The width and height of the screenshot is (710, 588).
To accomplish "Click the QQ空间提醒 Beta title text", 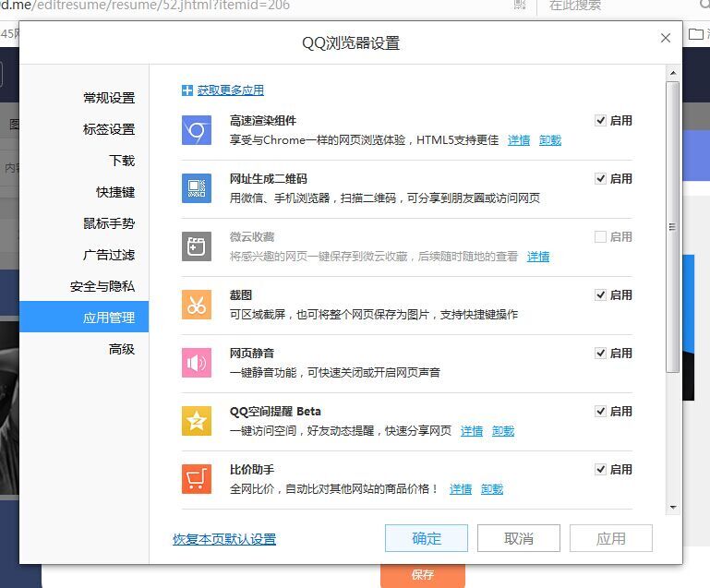I will (275, 412).
